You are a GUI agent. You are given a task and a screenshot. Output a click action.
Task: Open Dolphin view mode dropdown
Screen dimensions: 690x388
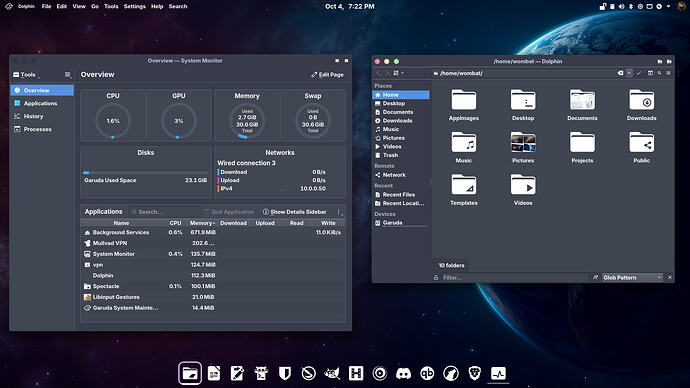click(x=398, y=73)
